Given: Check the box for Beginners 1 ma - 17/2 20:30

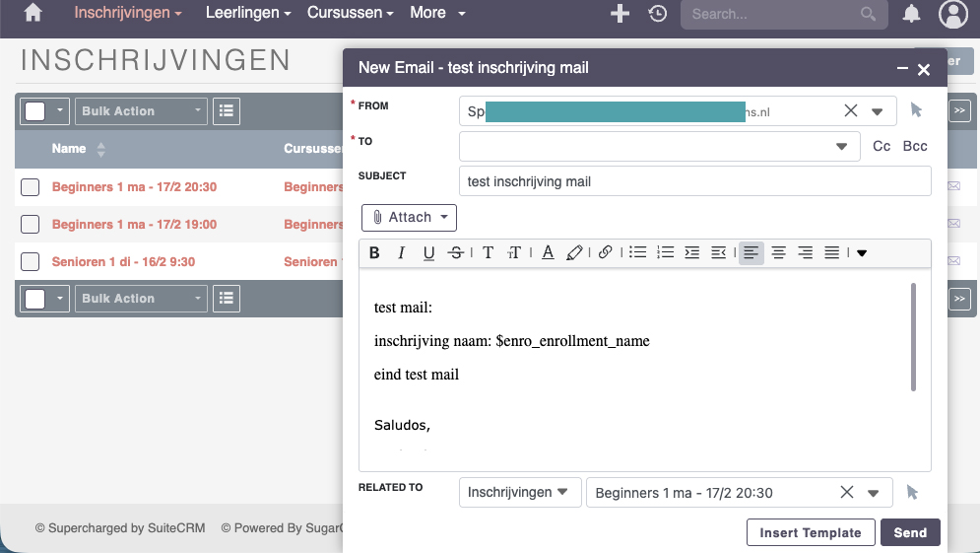Looking at the screenshot, I should [x=31, y=187].
